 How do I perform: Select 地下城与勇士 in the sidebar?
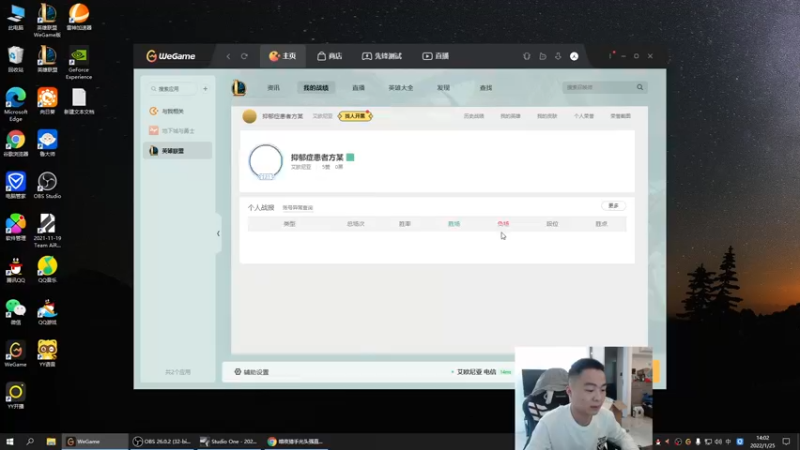178,131
